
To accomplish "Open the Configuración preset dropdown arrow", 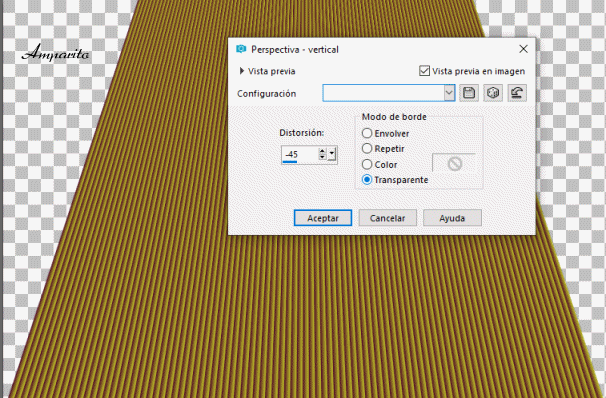I will click(x=449, y=93).
